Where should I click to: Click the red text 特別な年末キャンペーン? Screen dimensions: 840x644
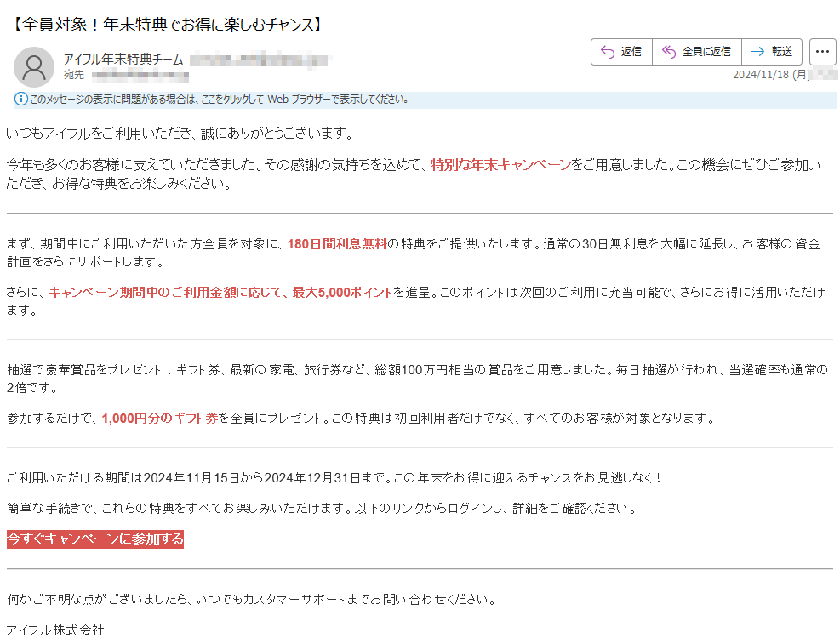501,165
